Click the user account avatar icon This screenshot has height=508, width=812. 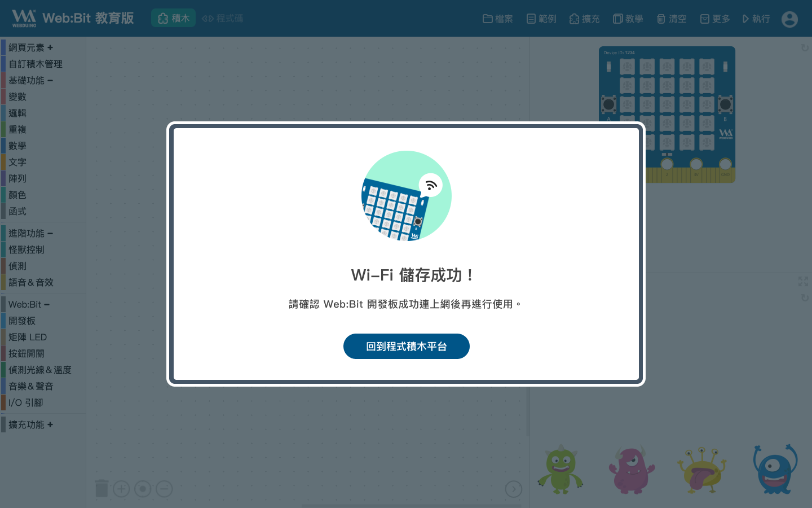pos(789,19)
